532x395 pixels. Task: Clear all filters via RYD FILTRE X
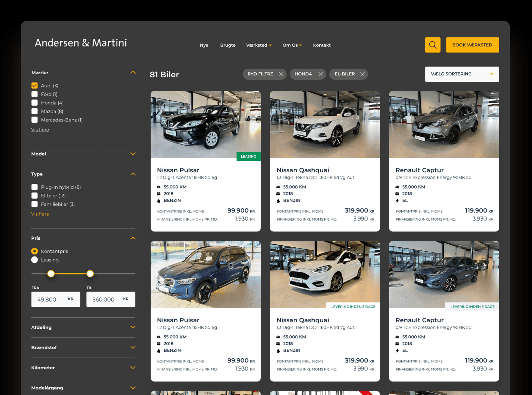click(x=281, y=74)
